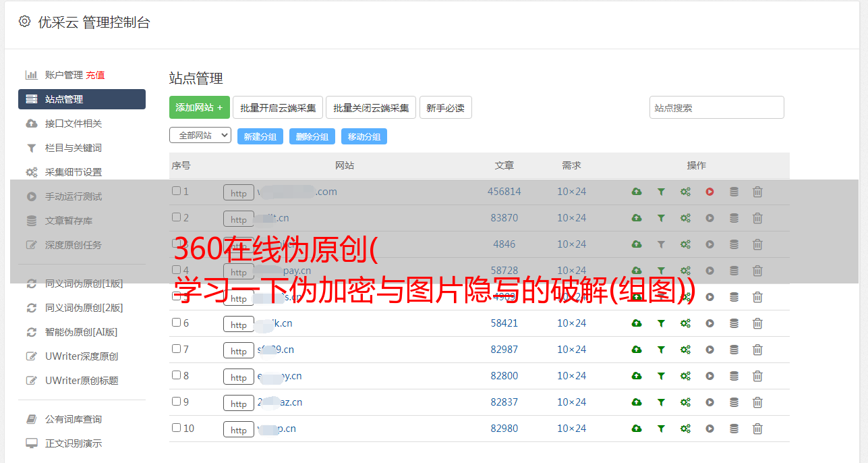Screen dimensions: 868x463
Task: Click the red play icon in row 1
Action: (x=710, y=192)
